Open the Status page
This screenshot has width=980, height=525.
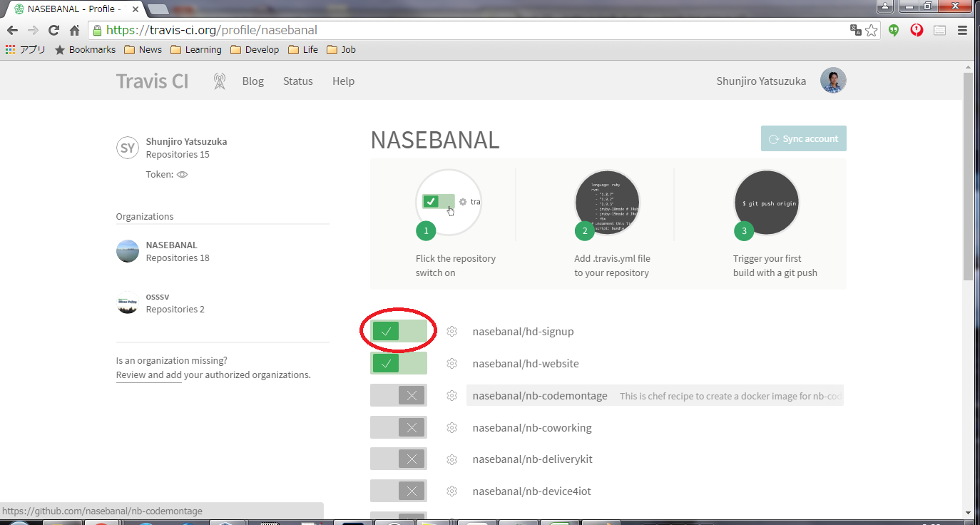[x=298, y=81]
